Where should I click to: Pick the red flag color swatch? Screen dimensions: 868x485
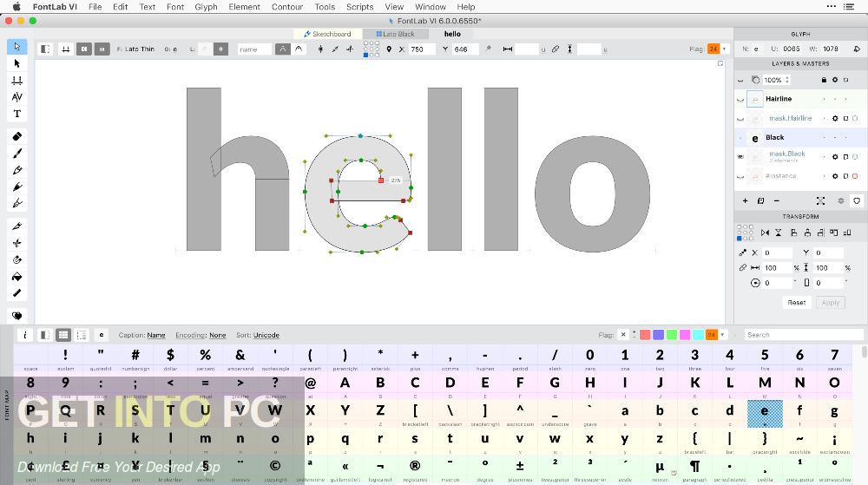coord(645,335)
